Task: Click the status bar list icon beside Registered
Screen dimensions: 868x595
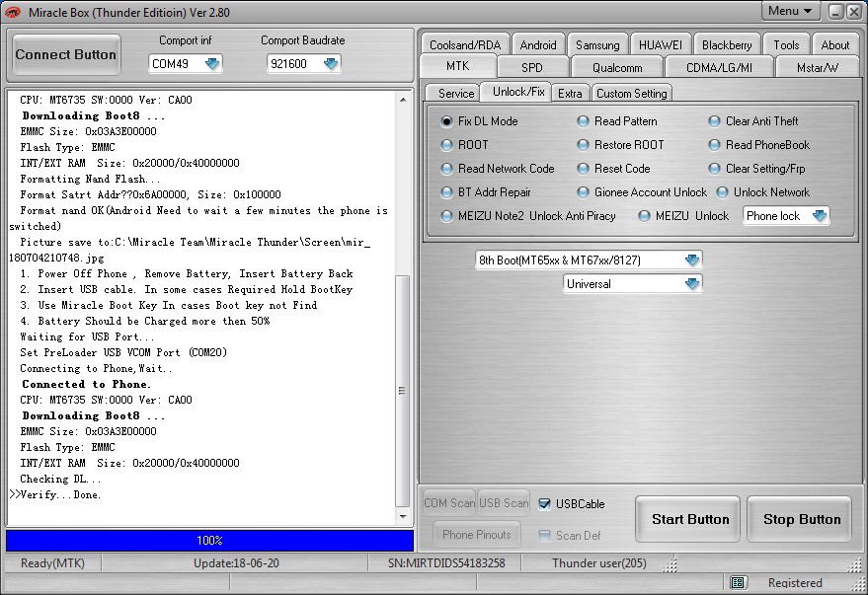Action: [738, 582]
